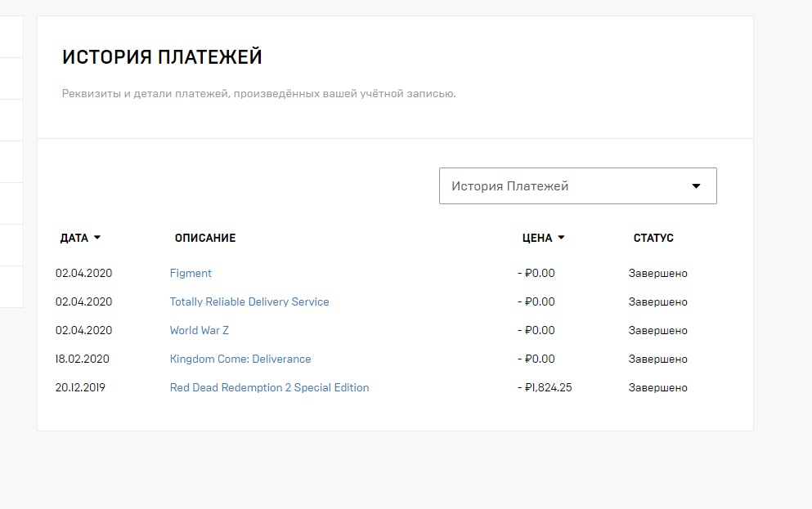Click the sort arrow beside ДАТА
Screen dimensions: 812x509
(x=97, y=239)
